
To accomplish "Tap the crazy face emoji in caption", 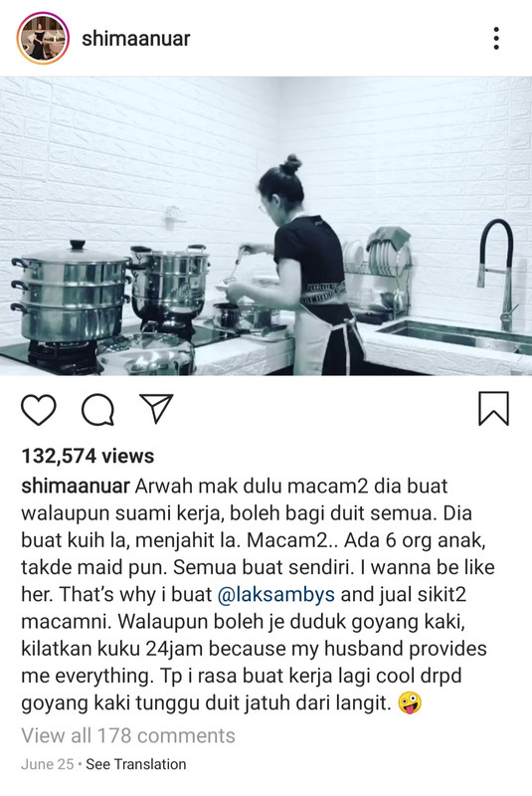I will (410, 702).
